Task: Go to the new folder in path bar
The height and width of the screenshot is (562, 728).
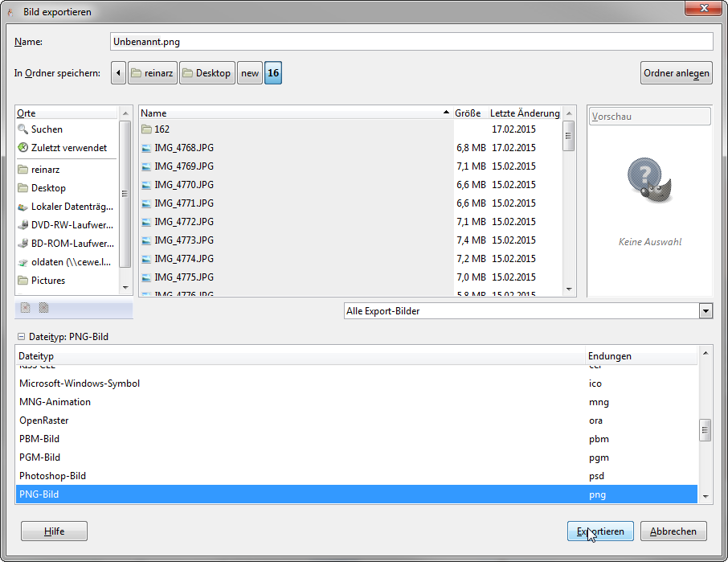Action: 250,73
